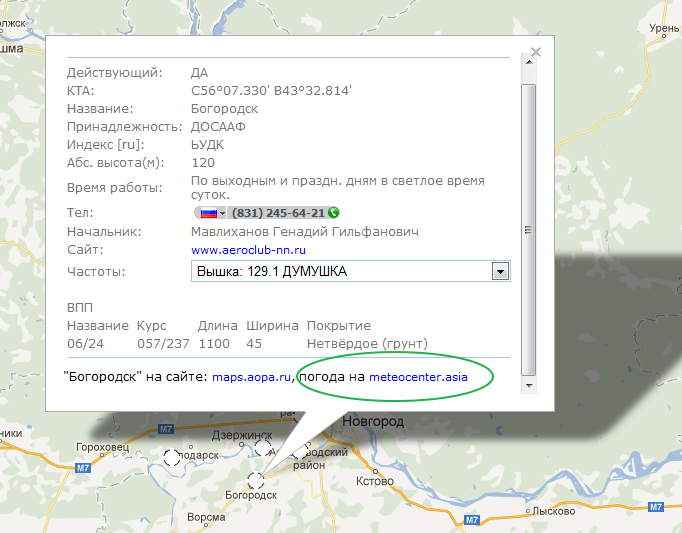Open the Частоты frequency dropdown arrow
682x533 pixels.
pos(501,272)
